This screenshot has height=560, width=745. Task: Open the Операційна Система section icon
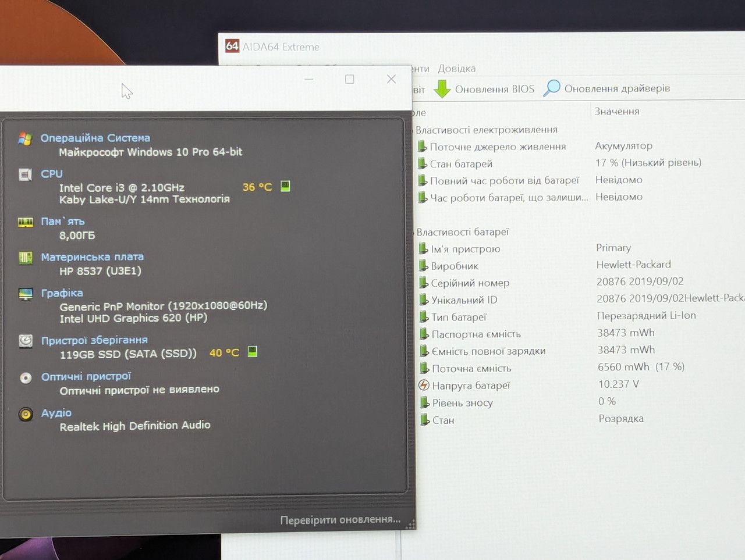(x=24, y=139)
